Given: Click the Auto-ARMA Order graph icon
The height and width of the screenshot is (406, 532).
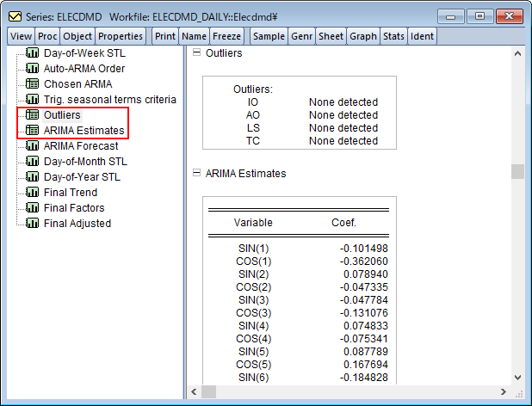Looking at the screenshot, I should [x=32, y=69].
